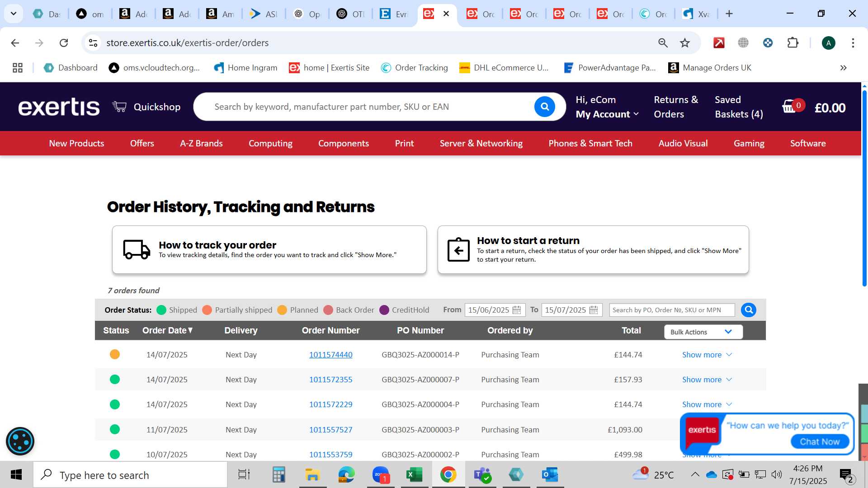The height and width of the screenshot is (488, 868).
Task: Click the blue search button in Exertis header
Action: (544, 107)
